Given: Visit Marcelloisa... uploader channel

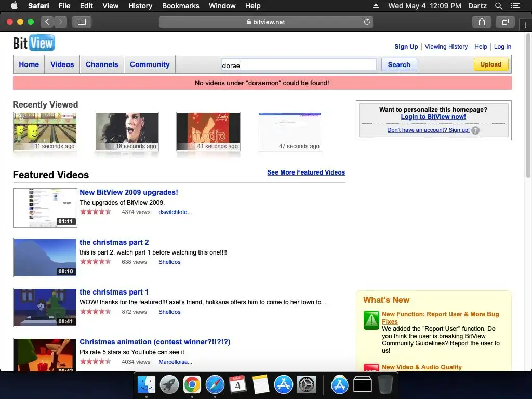Looking at the screenshot, I should (175, 362).
